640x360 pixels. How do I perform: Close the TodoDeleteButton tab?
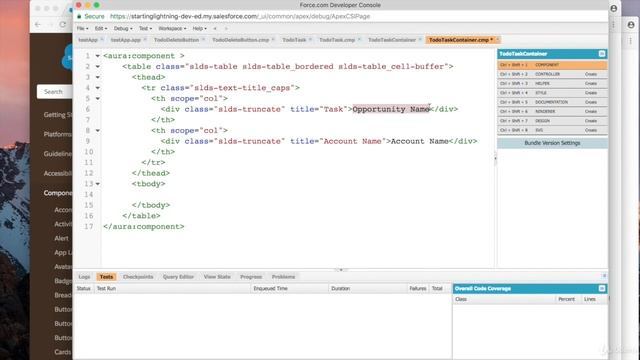pyautogui.click(x=203, y=40)
